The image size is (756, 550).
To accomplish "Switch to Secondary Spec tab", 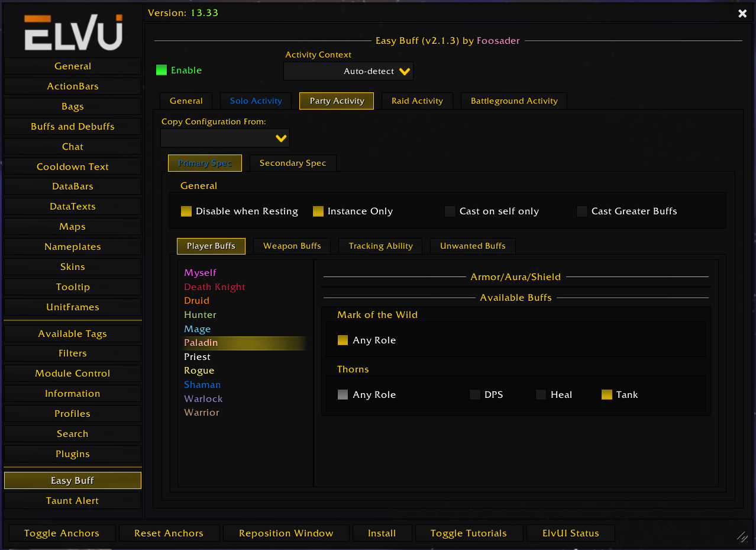I will pyautogui.click(x=293, y=163).
